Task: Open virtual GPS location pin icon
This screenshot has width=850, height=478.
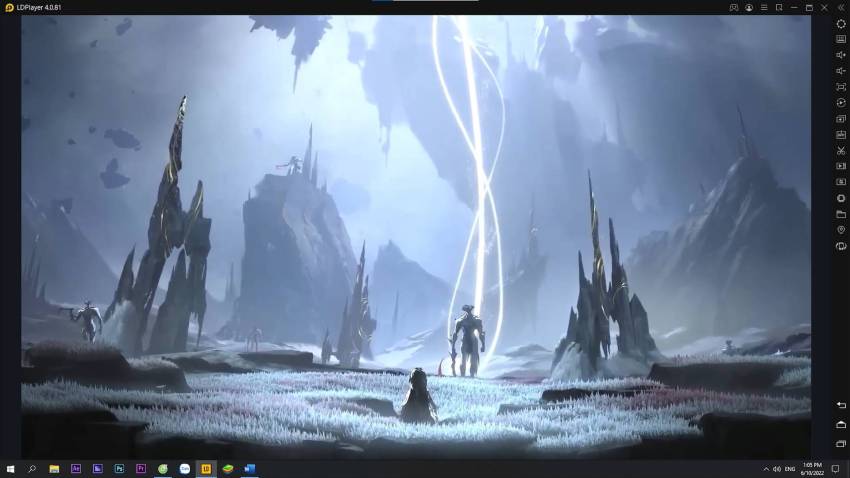Action: (x=841, y=230)
